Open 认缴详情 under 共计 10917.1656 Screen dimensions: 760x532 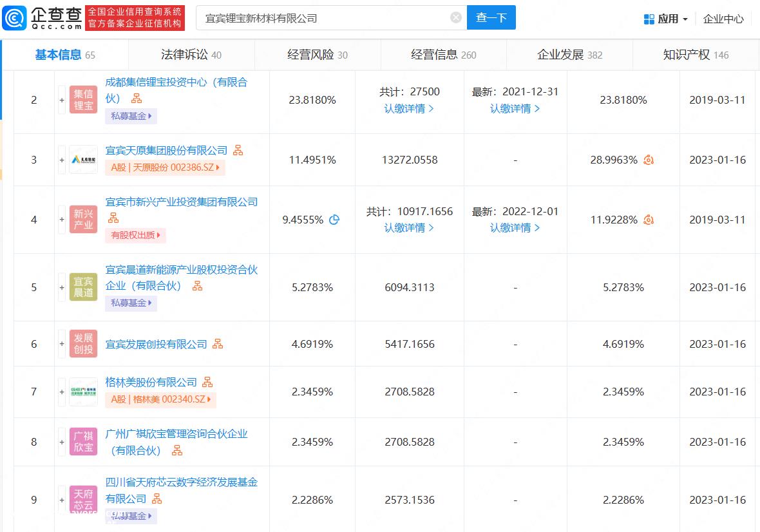pos(408,228)
